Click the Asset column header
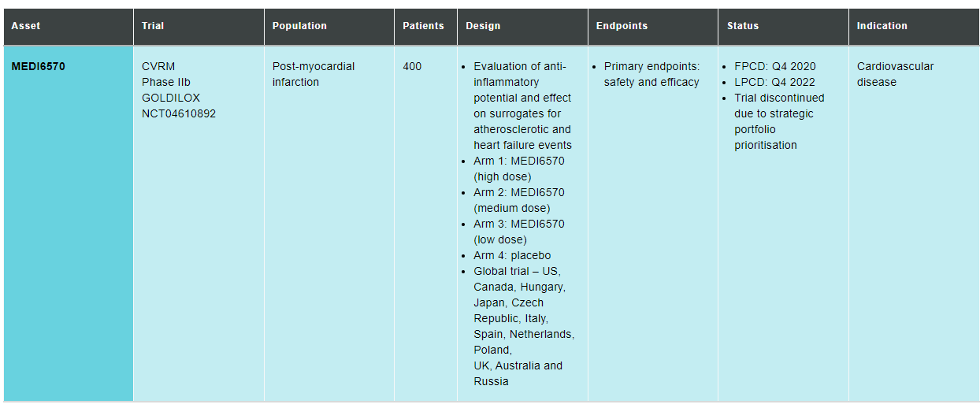This screenshot has height=408, width=980. pyautogui.click(x=26, y=26)
